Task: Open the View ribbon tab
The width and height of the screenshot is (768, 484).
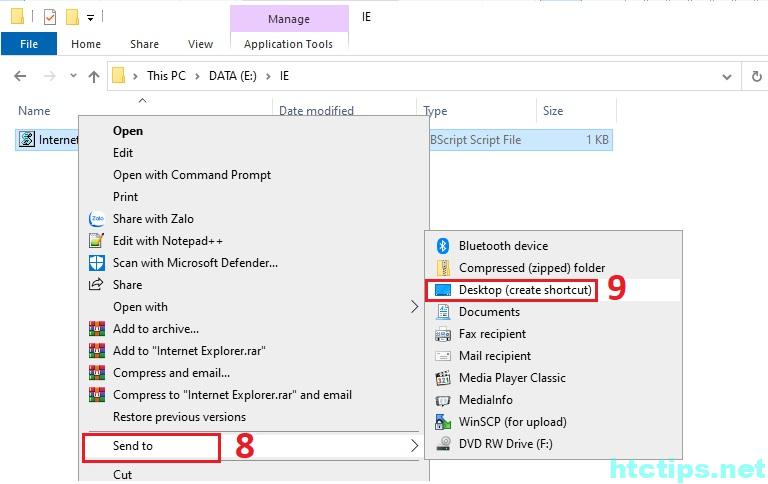Action: [x=200, y=44]
